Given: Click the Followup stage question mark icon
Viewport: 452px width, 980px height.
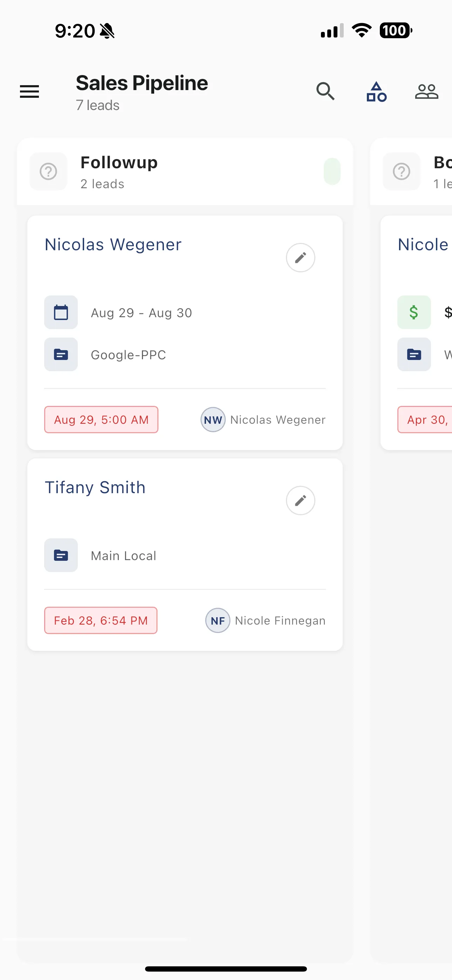Looking at the screenshot, I should pyautogui.click(x=48, y=172).
